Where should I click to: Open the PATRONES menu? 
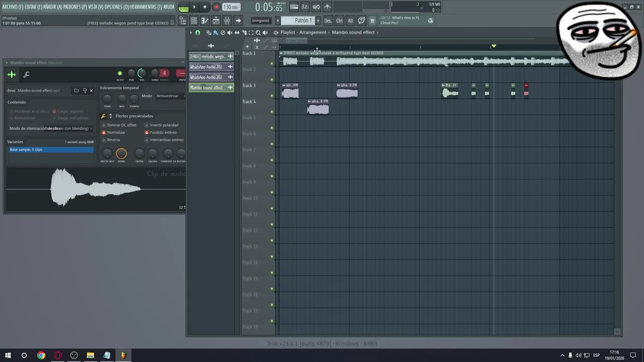point(75,7)
